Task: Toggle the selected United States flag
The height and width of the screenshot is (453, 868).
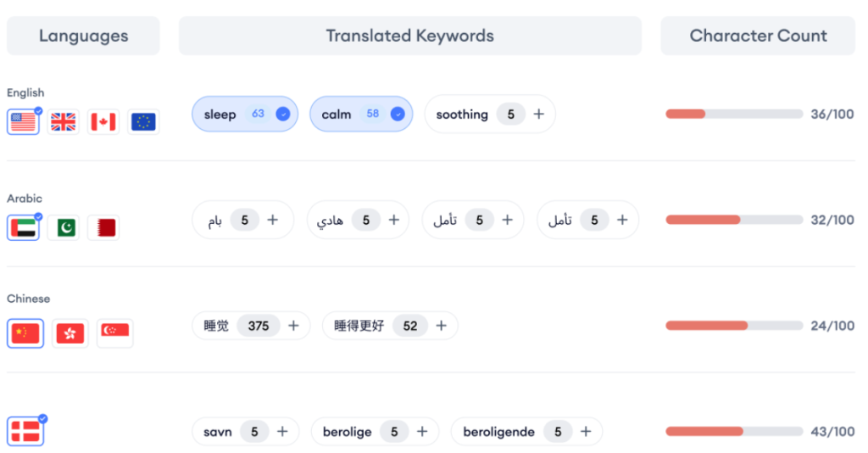Action: point(24,122)
